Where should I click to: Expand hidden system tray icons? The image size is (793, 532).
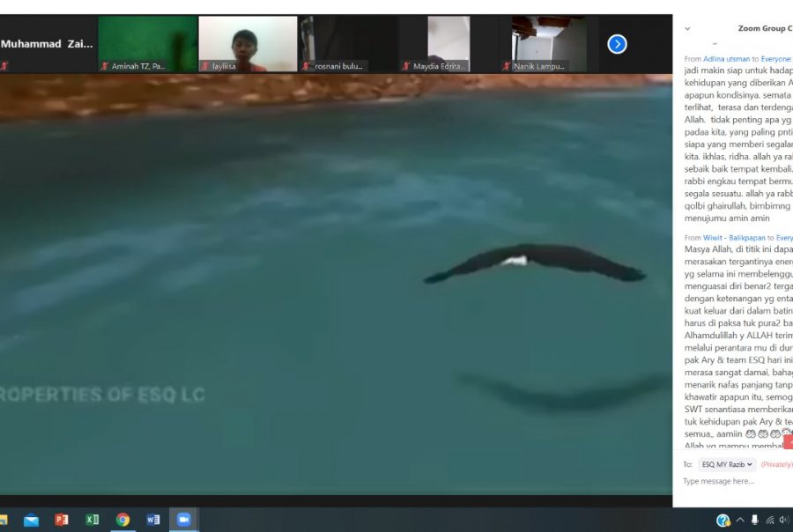tap(740, 521)
